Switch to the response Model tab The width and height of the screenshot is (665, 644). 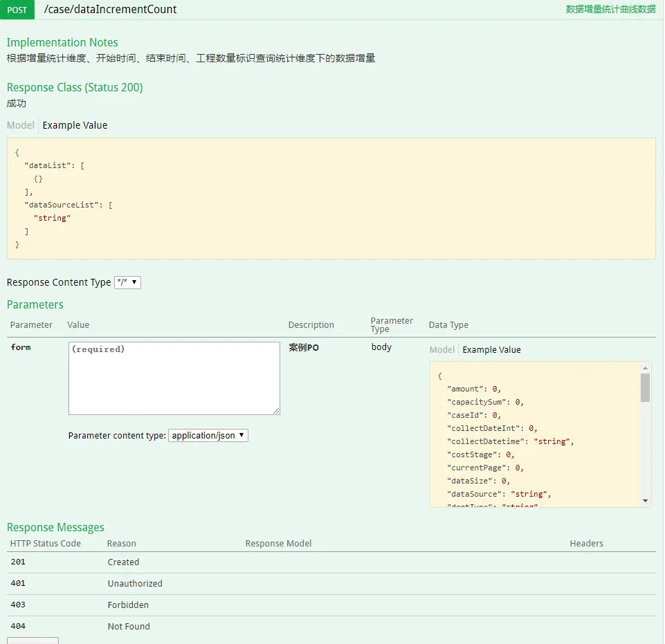tap(20, 125)
